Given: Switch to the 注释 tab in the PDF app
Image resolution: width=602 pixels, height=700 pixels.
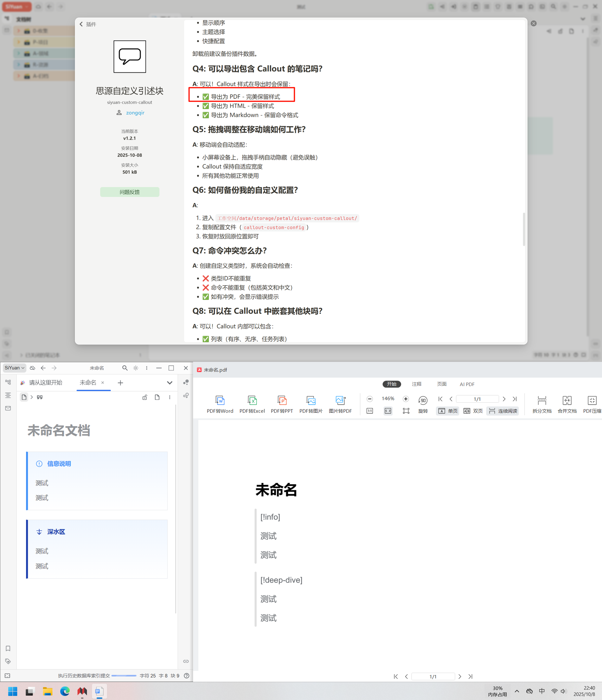Looking at the screenshot, I should click(417, 384).
